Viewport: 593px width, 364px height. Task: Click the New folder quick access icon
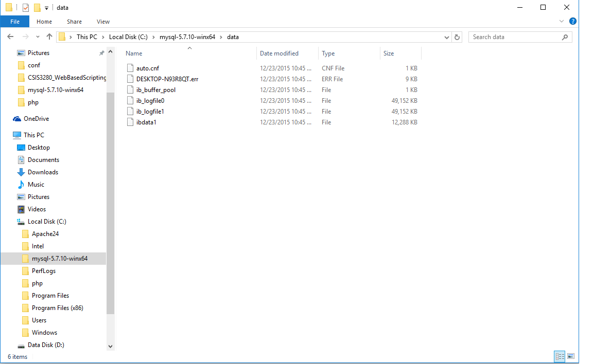37,8
